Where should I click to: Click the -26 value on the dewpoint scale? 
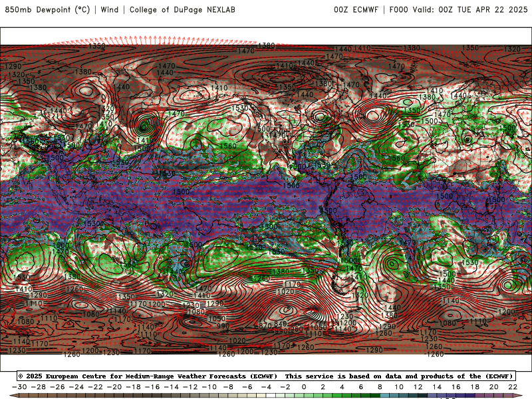click(x=57, y=387)
